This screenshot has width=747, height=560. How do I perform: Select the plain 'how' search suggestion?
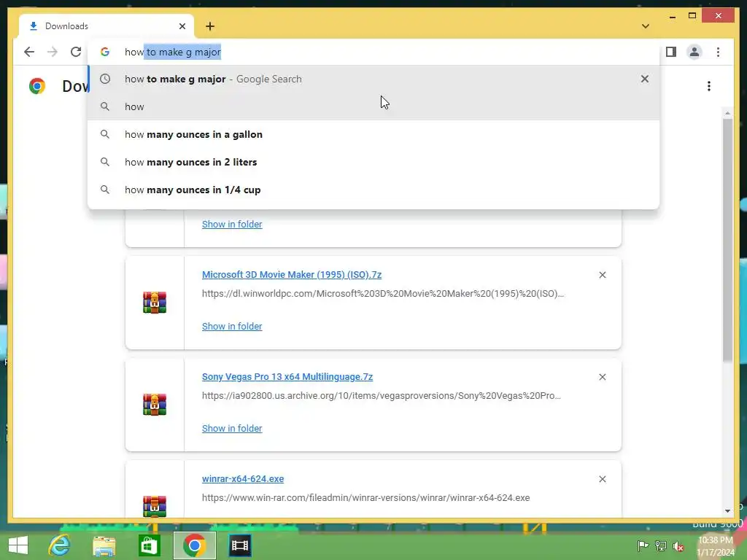pyautogui.click(x=373, y=106)
